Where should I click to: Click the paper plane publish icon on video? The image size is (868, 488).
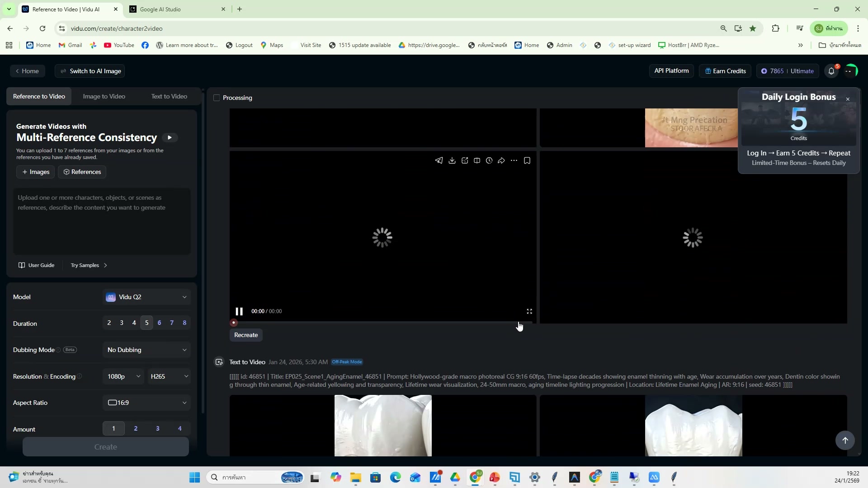pos(439,160)
